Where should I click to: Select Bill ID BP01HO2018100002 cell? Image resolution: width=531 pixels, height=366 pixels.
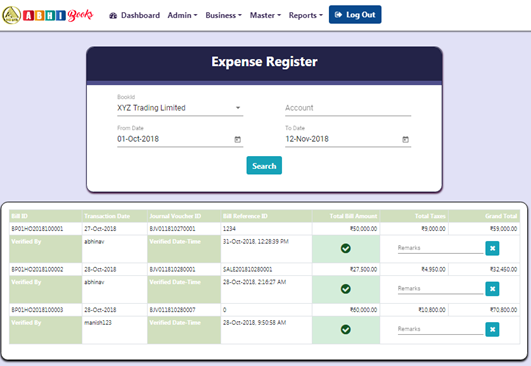pyautogui.click(x=46, y=270)
